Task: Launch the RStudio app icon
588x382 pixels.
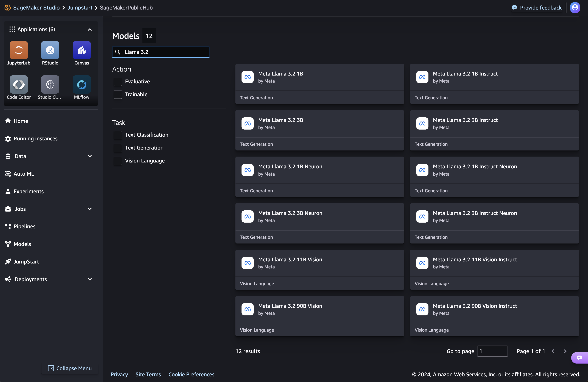Action: (x=50, y=50)
